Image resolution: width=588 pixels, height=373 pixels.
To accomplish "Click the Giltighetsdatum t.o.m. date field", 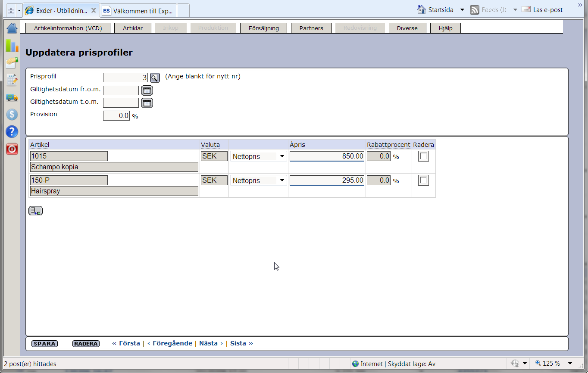I will (x=121, y=103).
